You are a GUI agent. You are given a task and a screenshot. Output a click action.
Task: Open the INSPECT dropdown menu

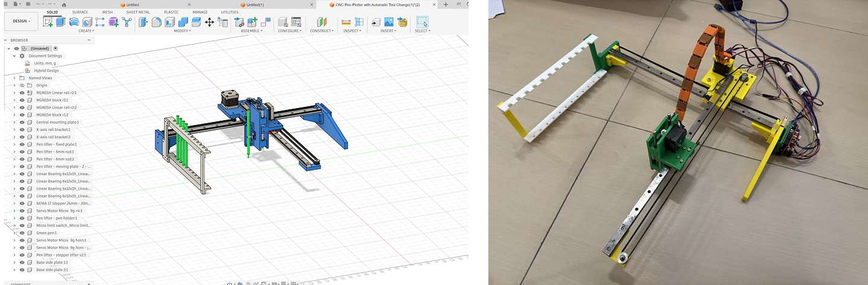[351, 31]
